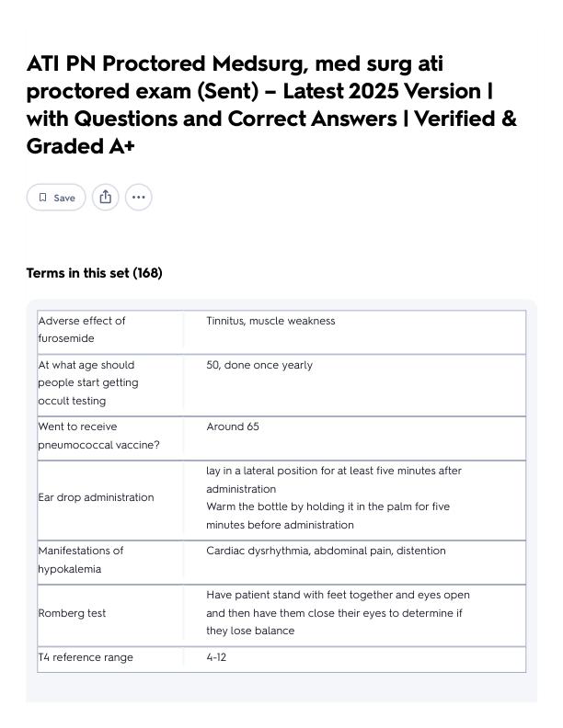This screenshot has height=728, width=563.
Task: Select the 'T4 reference range' term
Action: pyautogui.click(x=86, y=657)
